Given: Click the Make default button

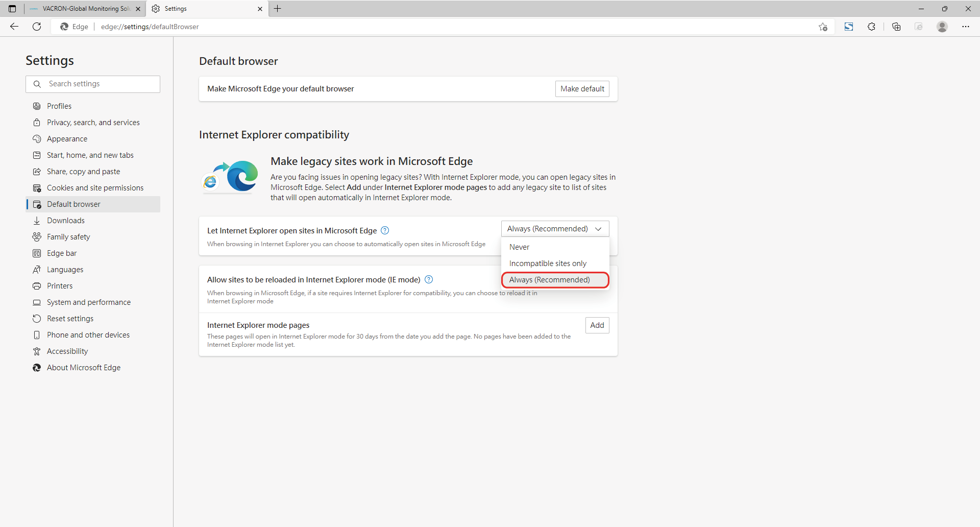Looking at the screenshot, I should pos(582,89).
